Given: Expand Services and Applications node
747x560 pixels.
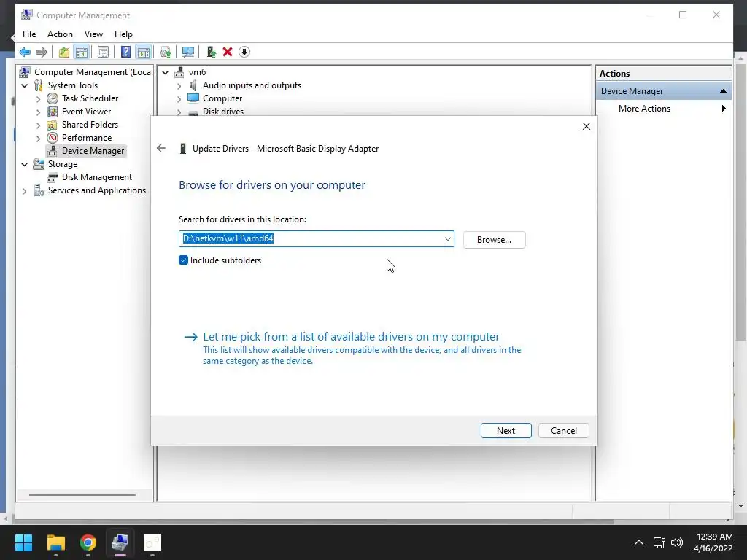Looking at the screenshot, I should click(x=25, y=191).
